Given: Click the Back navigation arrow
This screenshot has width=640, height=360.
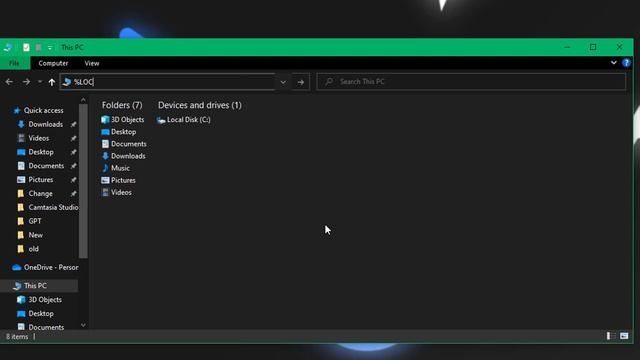Looking at the screenshot, I should pyautogui.click(x=9, y=82).
